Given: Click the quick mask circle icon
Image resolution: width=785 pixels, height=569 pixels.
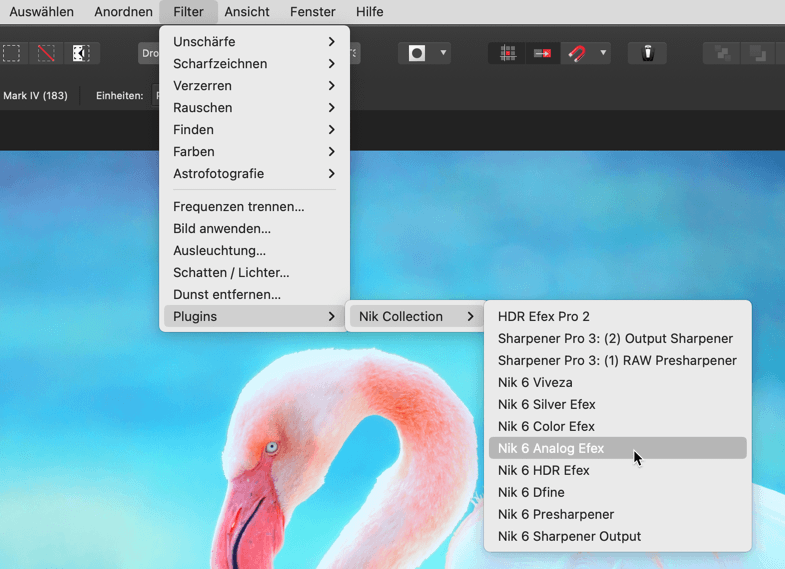Looking at the screenshot, I should (417, 53).
